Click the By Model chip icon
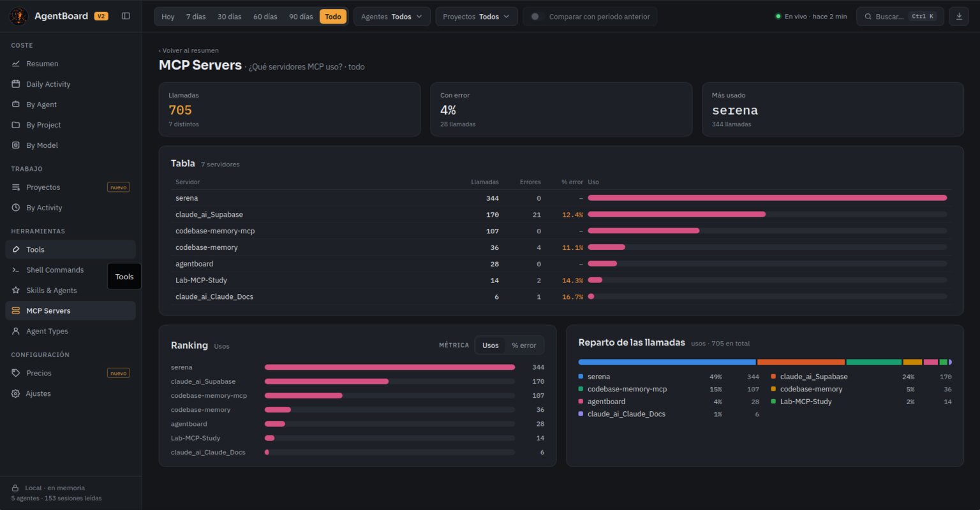The width and height of the screenshot is (980, 510). tap(16, 145)
